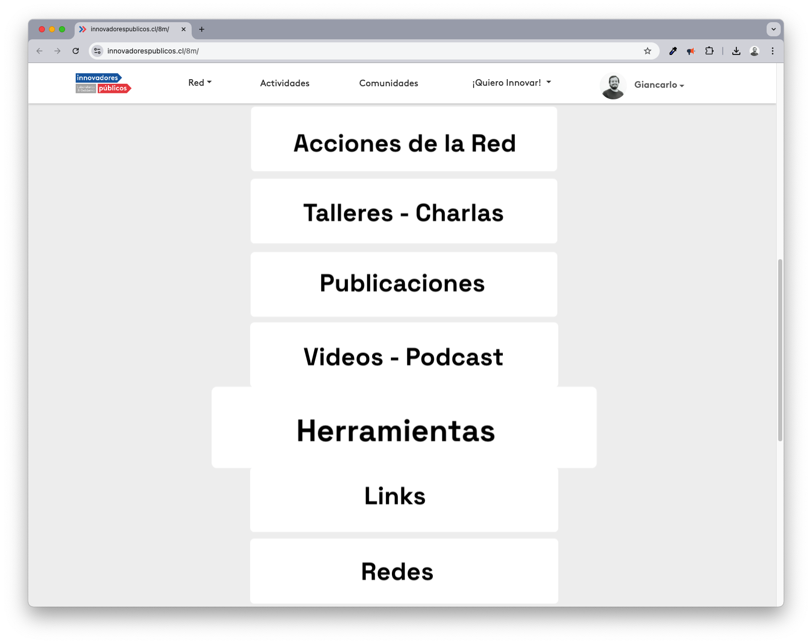Click the Innovadores Públicos logo
Viewport: 812px width, 644px height.
(x=103, y=83)
